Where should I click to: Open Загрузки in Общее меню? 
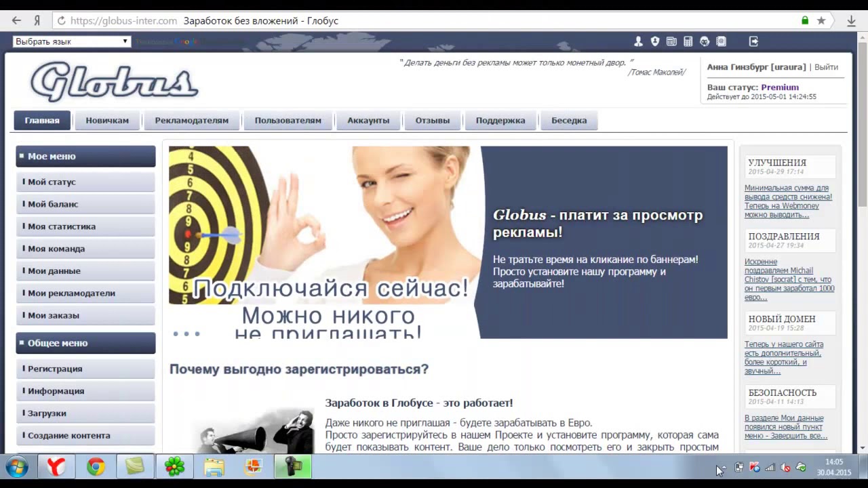85,413
